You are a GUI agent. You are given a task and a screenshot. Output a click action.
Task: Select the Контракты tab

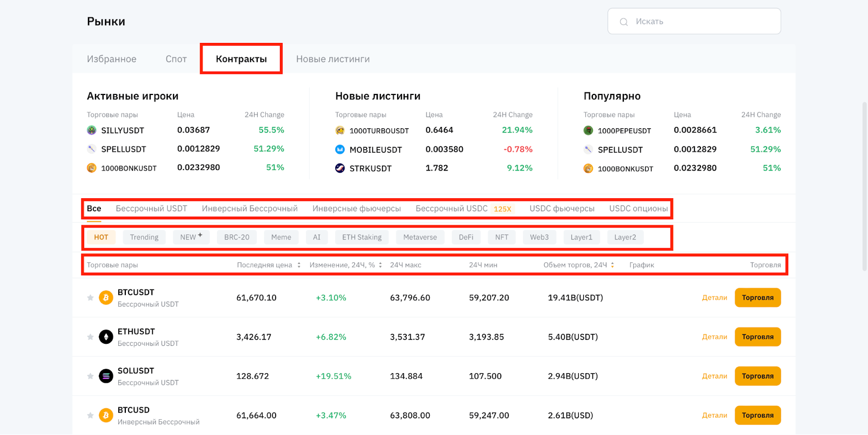point(241,59)
